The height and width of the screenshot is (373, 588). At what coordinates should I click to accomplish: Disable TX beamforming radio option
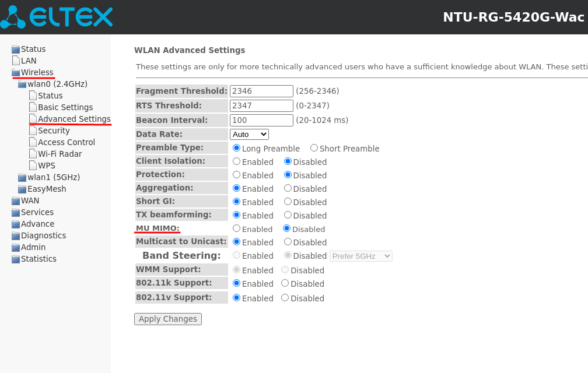click(288, 215)
